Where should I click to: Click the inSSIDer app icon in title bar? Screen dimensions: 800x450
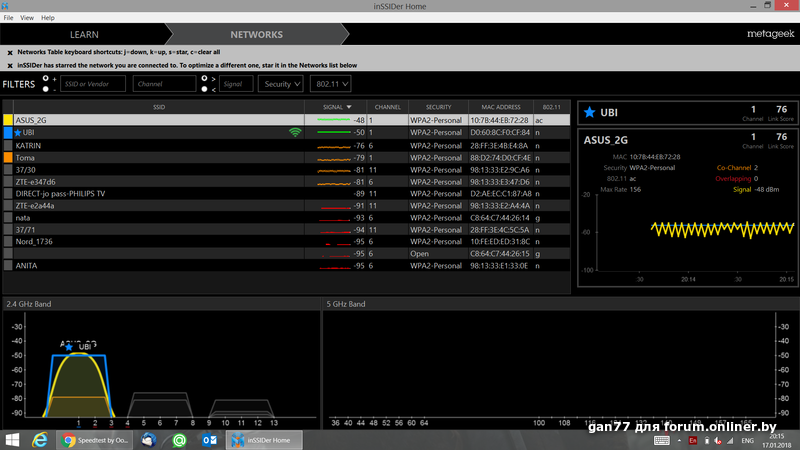click(5, 6)
